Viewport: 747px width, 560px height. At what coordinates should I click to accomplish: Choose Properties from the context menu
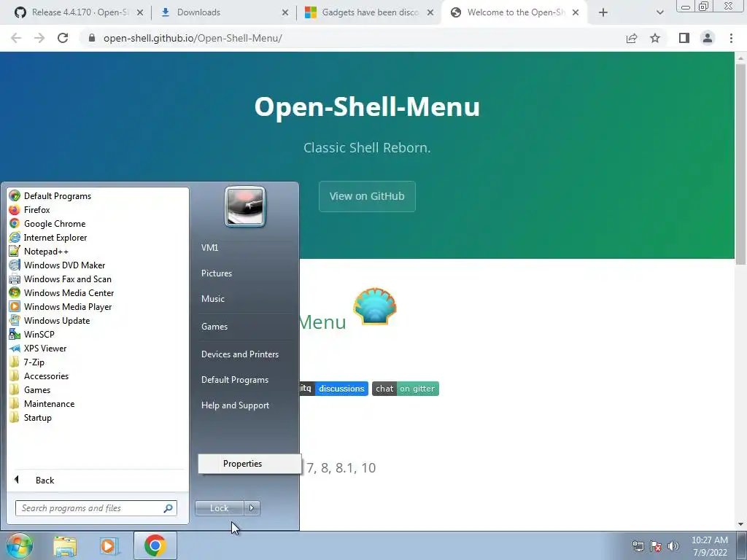pos(249,463)
